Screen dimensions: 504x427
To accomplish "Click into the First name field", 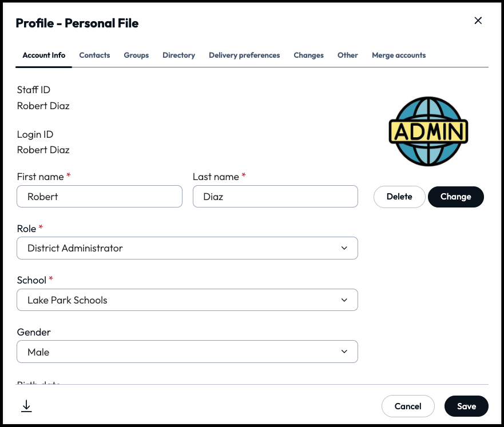I will tap(100, 197).
